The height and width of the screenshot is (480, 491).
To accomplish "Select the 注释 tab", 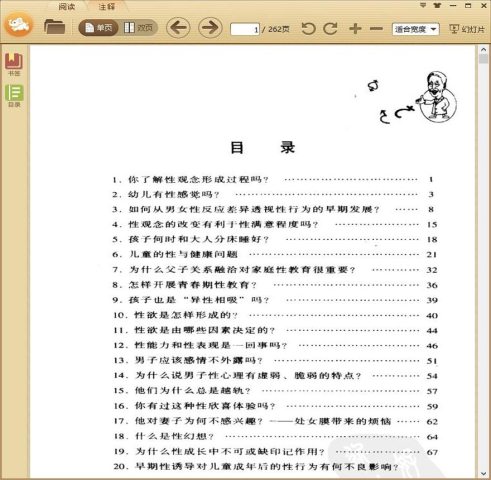I will coord(107,7).
